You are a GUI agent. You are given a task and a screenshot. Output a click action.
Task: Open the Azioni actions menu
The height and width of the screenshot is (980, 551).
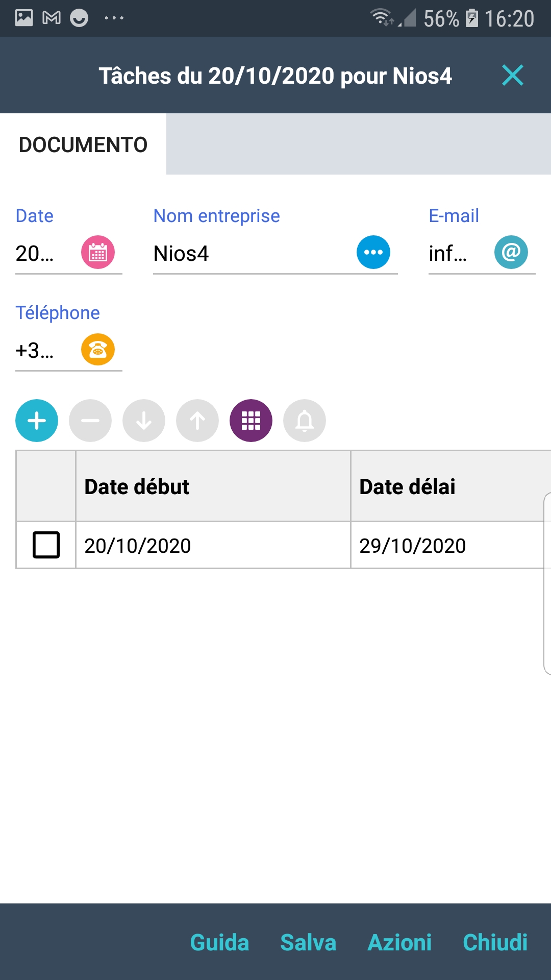pyautogui.click(x=399, y=942)
